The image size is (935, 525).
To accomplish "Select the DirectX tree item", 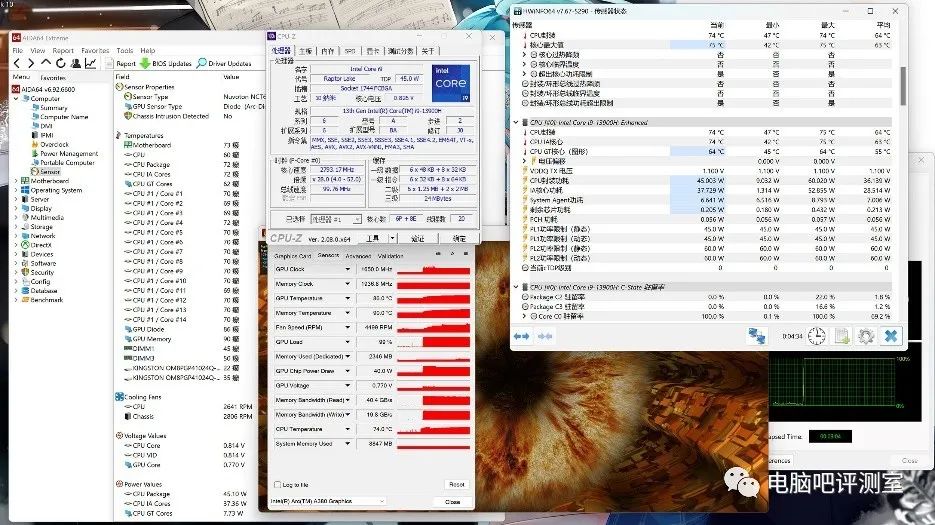I will 41,245.
